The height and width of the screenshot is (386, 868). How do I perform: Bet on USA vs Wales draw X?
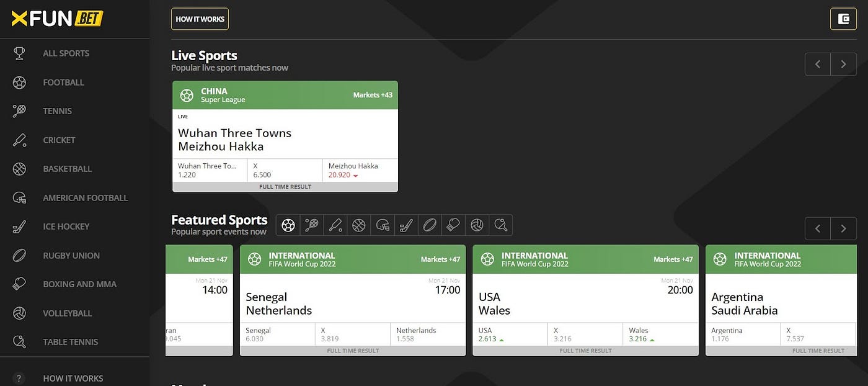click(x=585, y=334)
